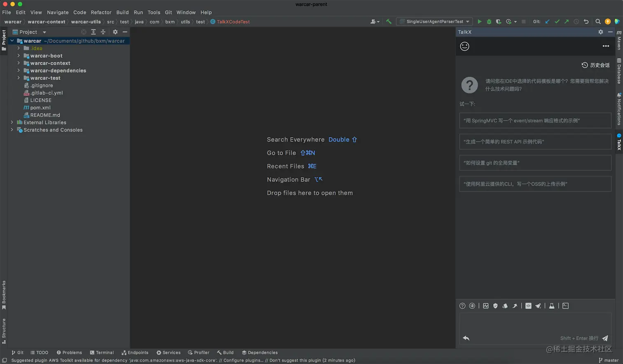Expand External Libraries node

click(x=12, y=122)
